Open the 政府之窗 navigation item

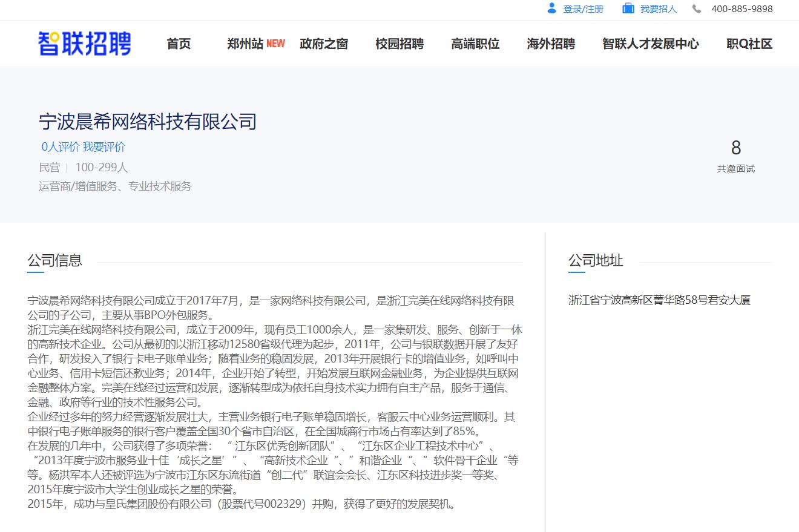click(x=324, y=44)
